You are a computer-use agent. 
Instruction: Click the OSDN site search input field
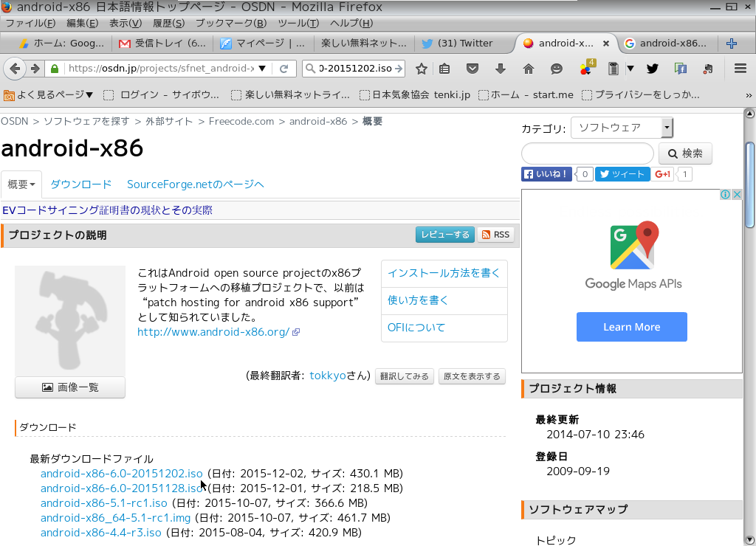click(x=587, y=153)
